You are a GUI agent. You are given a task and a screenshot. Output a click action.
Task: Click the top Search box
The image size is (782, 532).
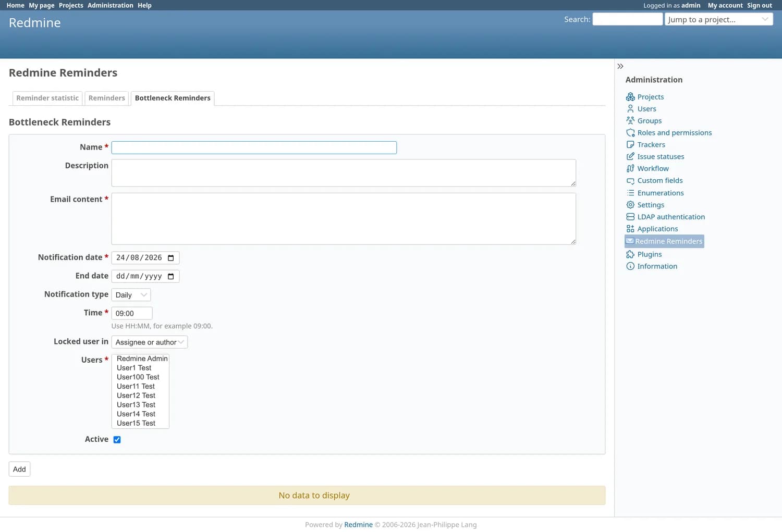point(628,19)
